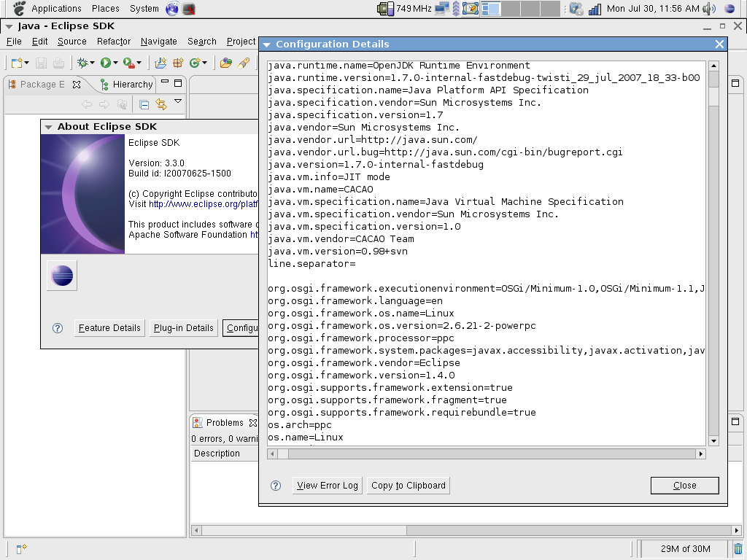Click the heap status 29M of 30M
This screenshot has height=560, width=747.
(x=685, y=549)
